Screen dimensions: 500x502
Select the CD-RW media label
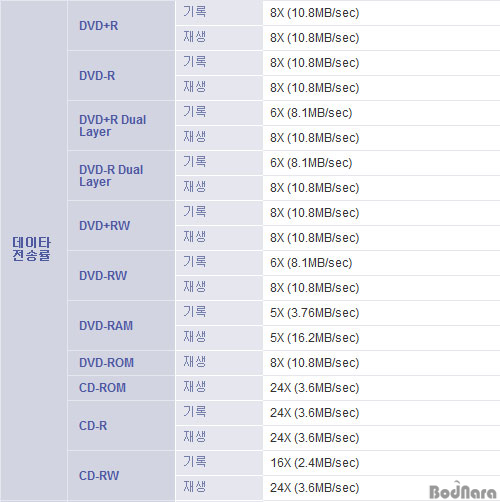(99, 476)
